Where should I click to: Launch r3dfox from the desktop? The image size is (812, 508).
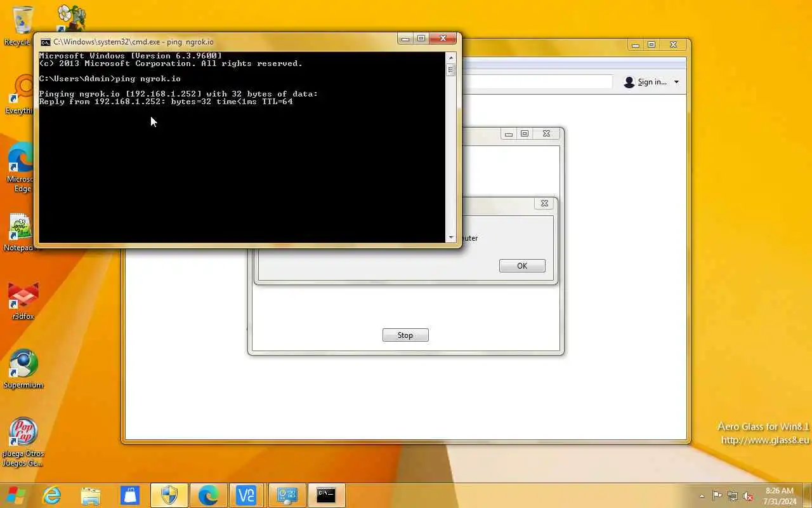click(23, 301)
